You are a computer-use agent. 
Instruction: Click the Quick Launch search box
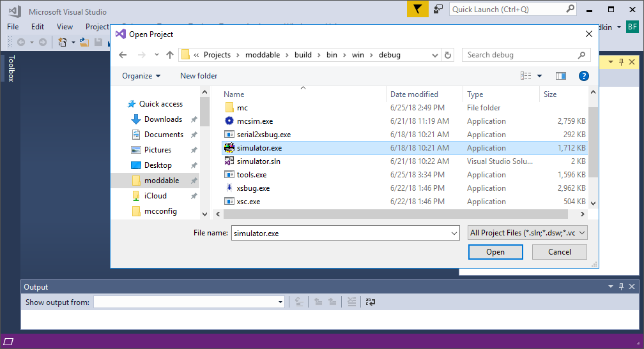coord(513,9)
